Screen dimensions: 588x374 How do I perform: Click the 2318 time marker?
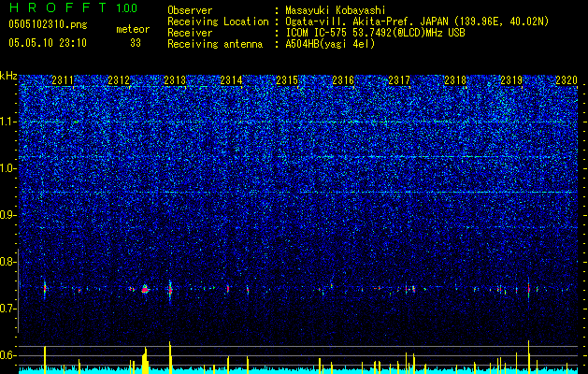coord(455,80)
